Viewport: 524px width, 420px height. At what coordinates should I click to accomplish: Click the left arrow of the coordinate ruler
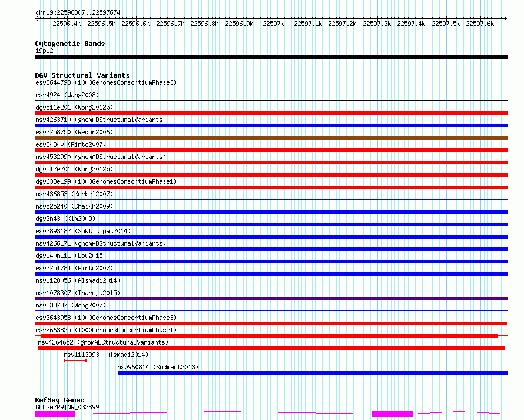[x=37, y=18]
